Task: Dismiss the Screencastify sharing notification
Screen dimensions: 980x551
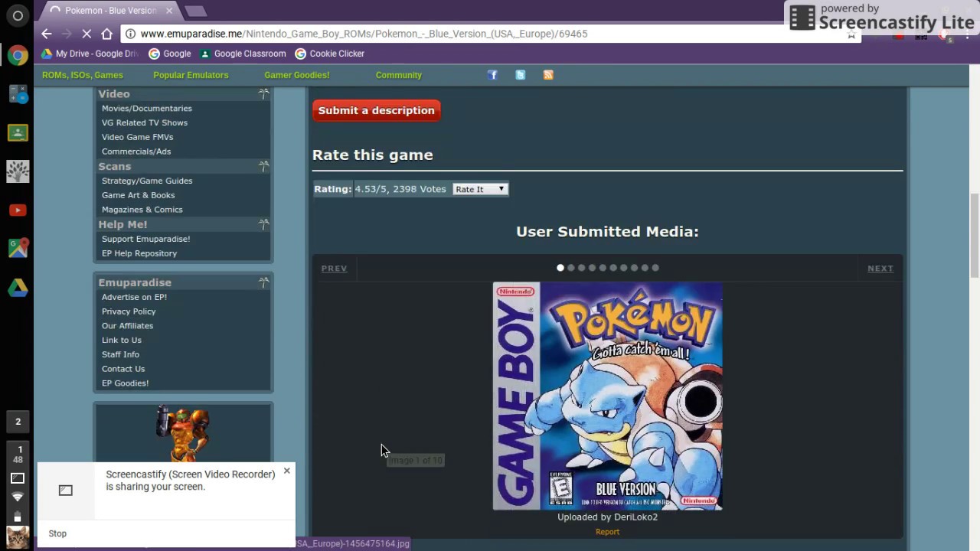Action: click(287, 471)
